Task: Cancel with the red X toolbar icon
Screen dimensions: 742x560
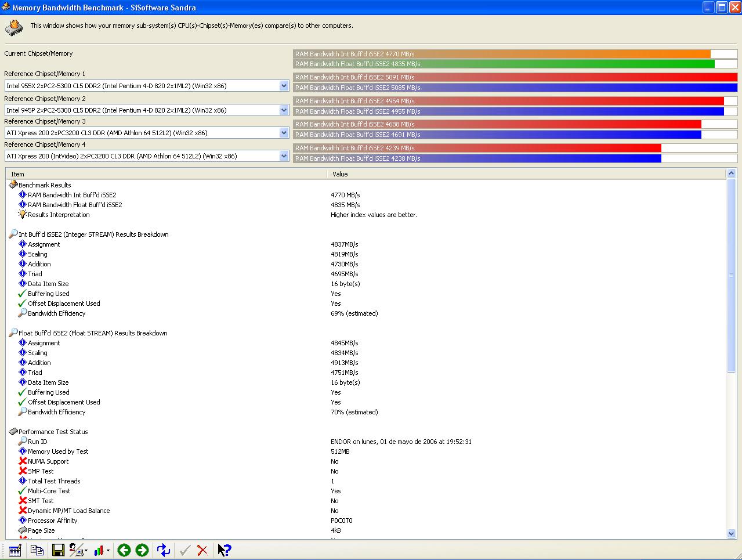Action: click(202, 550)
